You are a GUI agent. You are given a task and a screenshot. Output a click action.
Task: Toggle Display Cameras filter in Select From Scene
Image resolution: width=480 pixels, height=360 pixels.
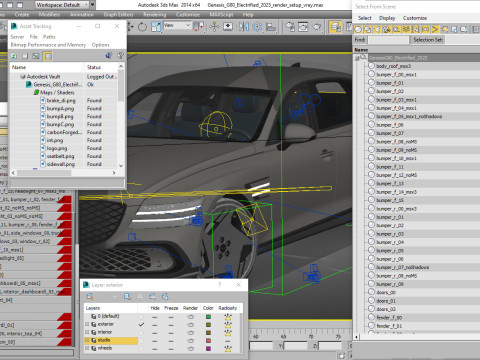tap(387, 30)
